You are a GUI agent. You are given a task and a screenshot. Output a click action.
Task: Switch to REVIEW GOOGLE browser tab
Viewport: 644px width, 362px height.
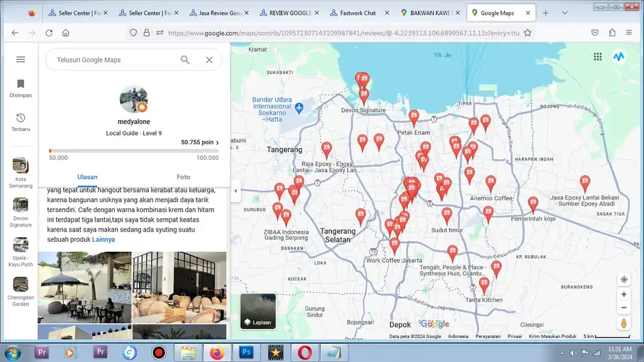click(x=290, y=13)
